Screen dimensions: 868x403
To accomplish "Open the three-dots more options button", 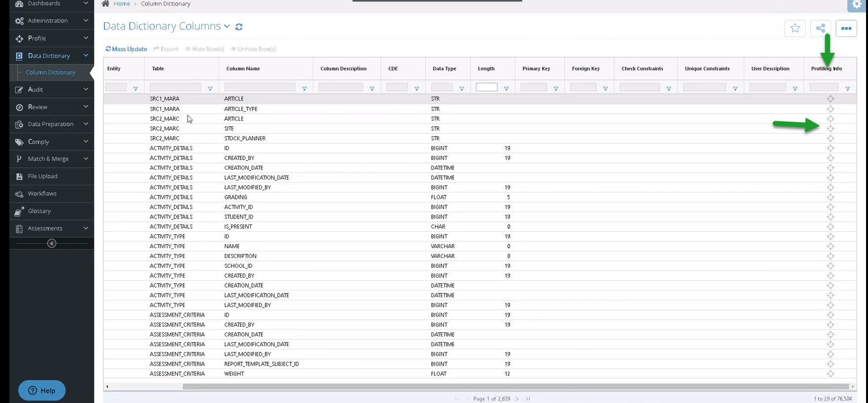I will click(x=846, y=28).
